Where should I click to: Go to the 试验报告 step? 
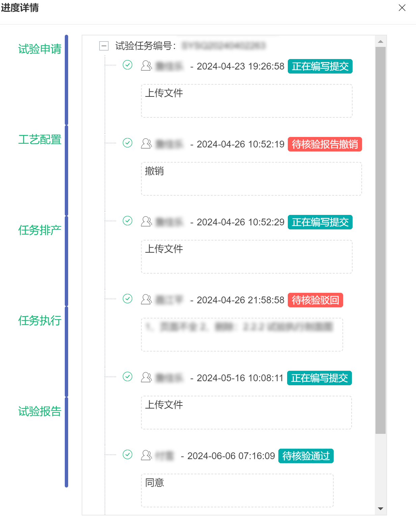[x=40, y=411]
